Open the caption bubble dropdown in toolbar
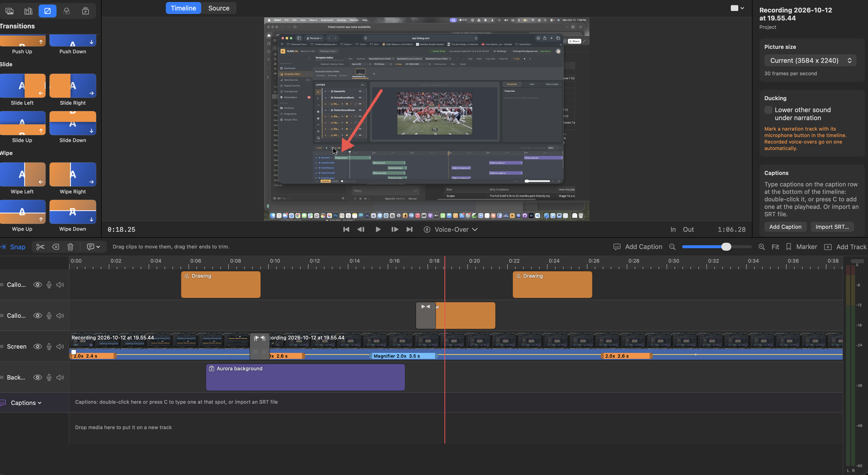 point(93,247)
